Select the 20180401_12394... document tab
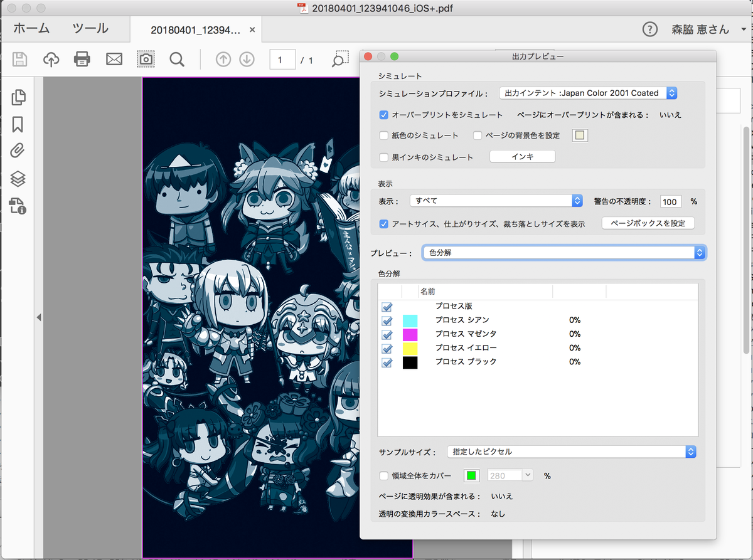 (195, 29)
